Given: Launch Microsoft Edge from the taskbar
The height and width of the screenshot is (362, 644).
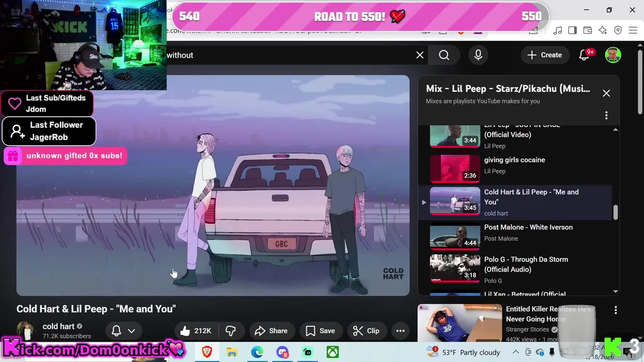Looking at the screenshot, I should [257, 352].
